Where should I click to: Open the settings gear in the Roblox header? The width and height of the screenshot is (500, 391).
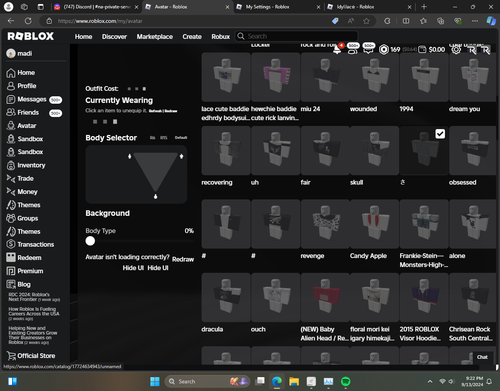click(x=456, y=50)
